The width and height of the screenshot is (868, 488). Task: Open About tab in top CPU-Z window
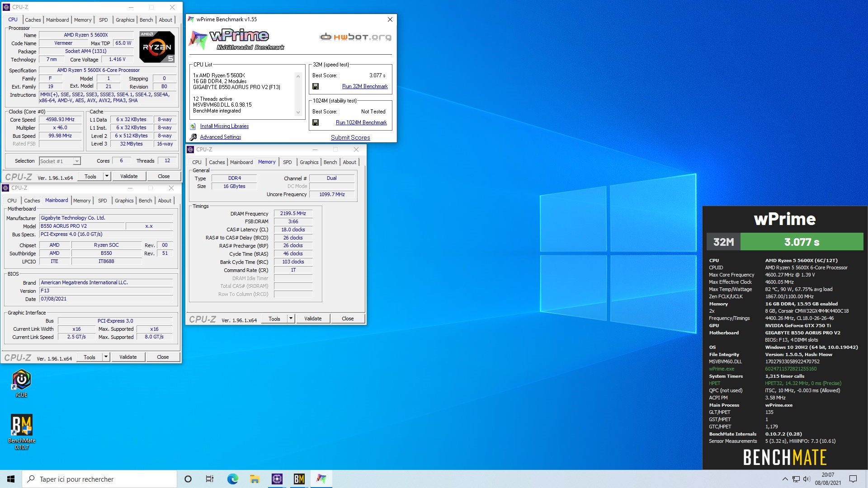click(x=165, y=20)
